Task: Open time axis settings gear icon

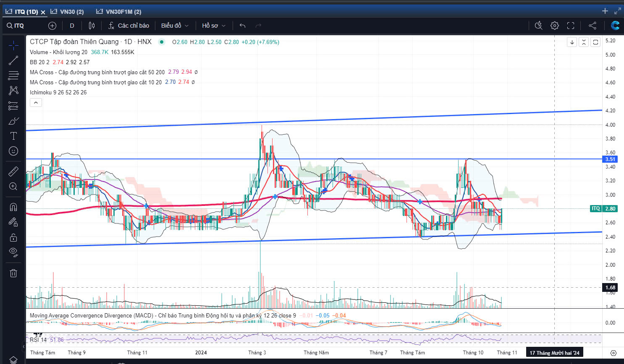Action: point(614,353)
